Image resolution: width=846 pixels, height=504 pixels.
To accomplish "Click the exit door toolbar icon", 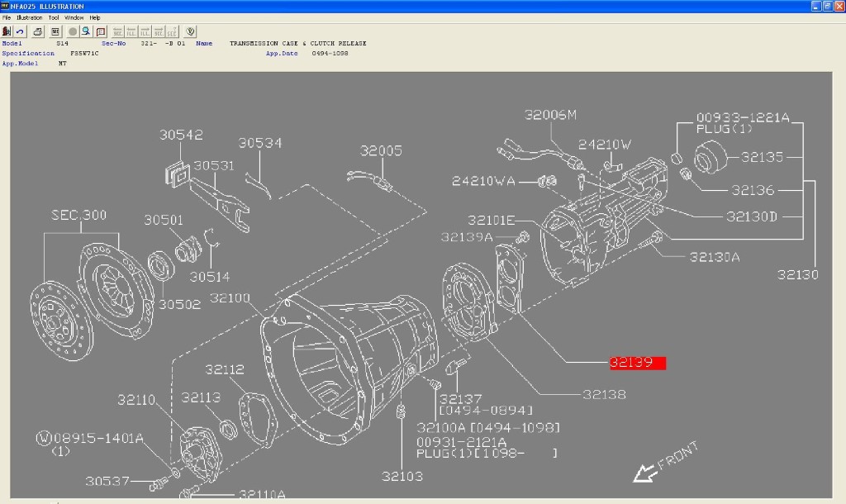I will tap(7, 31).
